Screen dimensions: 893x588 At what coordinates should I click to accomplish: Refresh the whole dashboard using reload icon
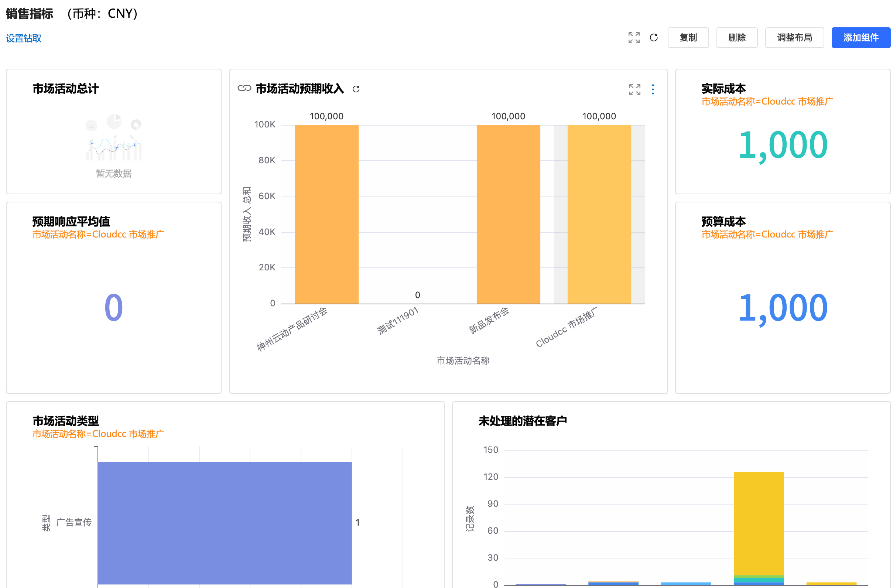[x=654, y=38]
